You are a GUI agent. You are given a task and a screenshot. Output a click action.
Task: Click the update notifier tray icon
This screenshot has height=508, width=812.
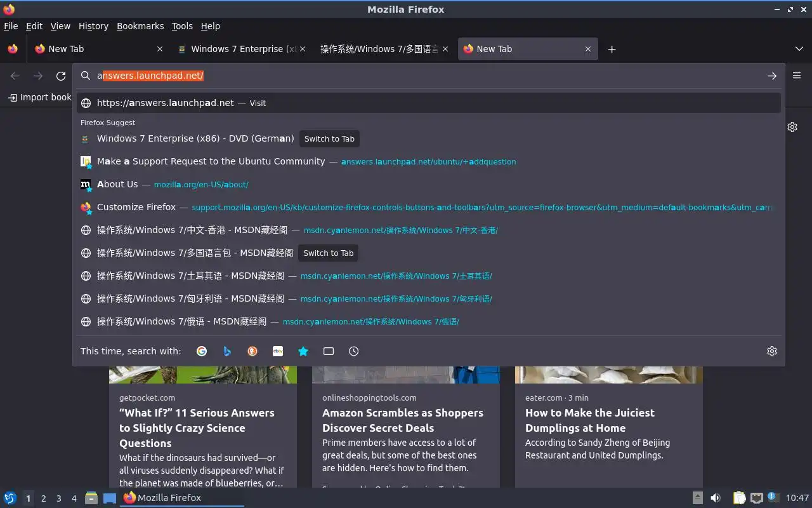click(x=772, y=497)
